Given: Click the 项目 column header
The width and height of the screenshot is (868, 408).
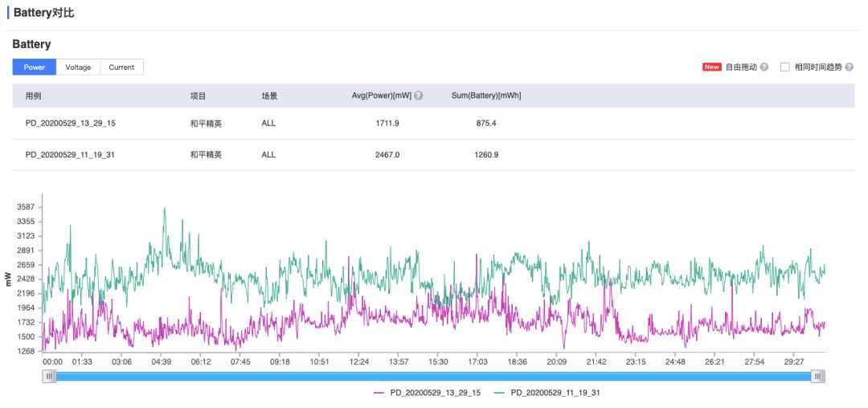Looking at the screenshot, I should [199, 96].
